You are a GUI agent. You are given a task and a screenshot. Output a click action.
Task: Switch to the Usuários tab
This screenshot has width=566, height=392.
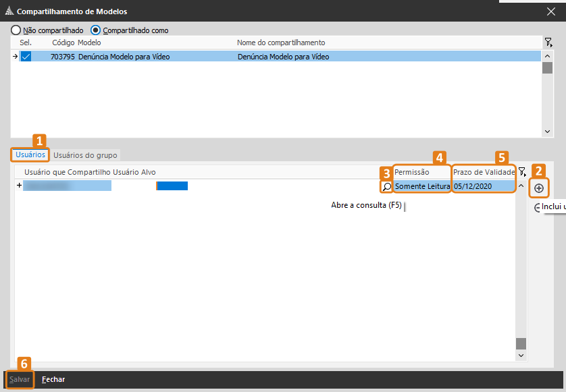[30, 155]
